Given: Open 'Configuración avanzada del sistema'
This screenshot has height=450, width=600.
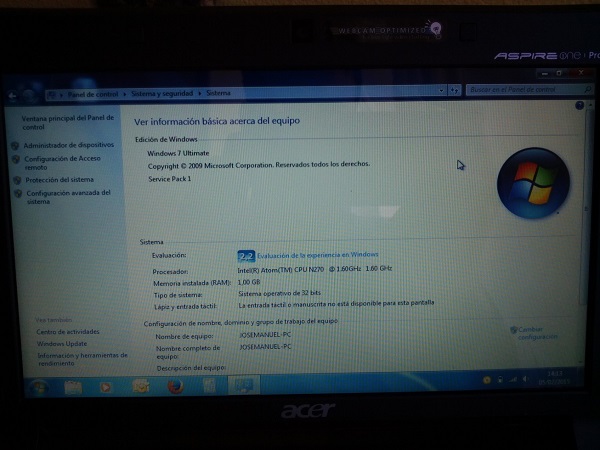Looking at the screenshot, I should [x=68, y=197].
